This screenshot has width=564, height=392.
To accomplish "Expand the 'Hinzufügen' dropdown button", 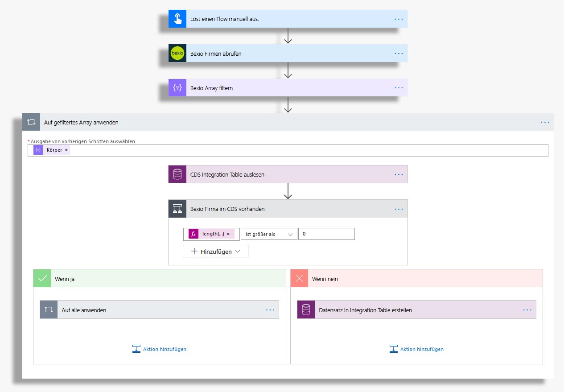I will 215,252.
